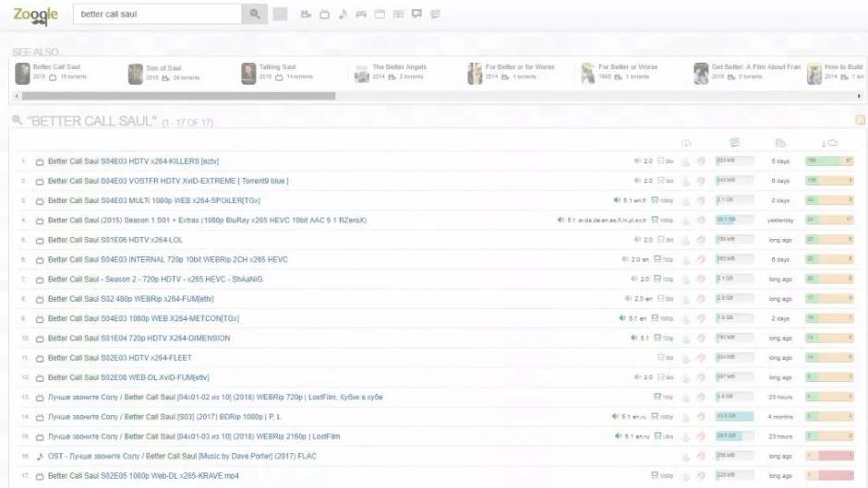Click the magnet icon for S01E06 HDTV x264-LOL
Image resolution: width=868 pixels, height=488 pixels.
tap(702, 240)
